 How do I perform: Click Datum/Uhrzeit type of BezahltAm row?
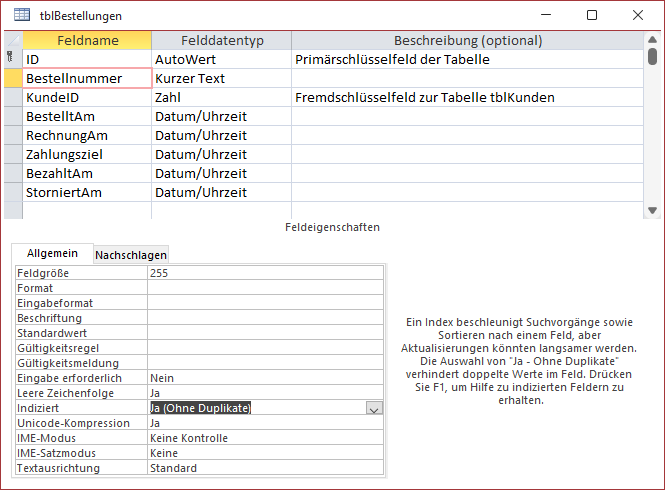221,174
